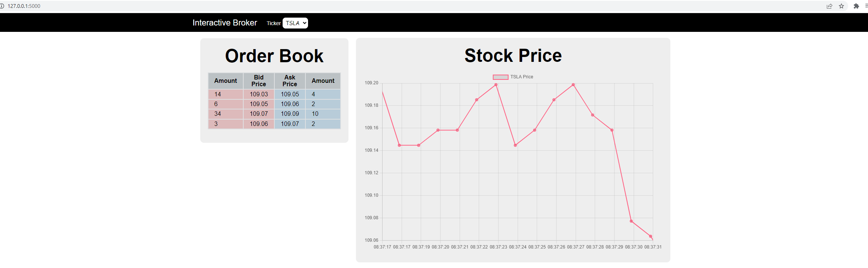Open the browser extensions puzzle icon
868x268 pixels.
[x=856, y=6]
